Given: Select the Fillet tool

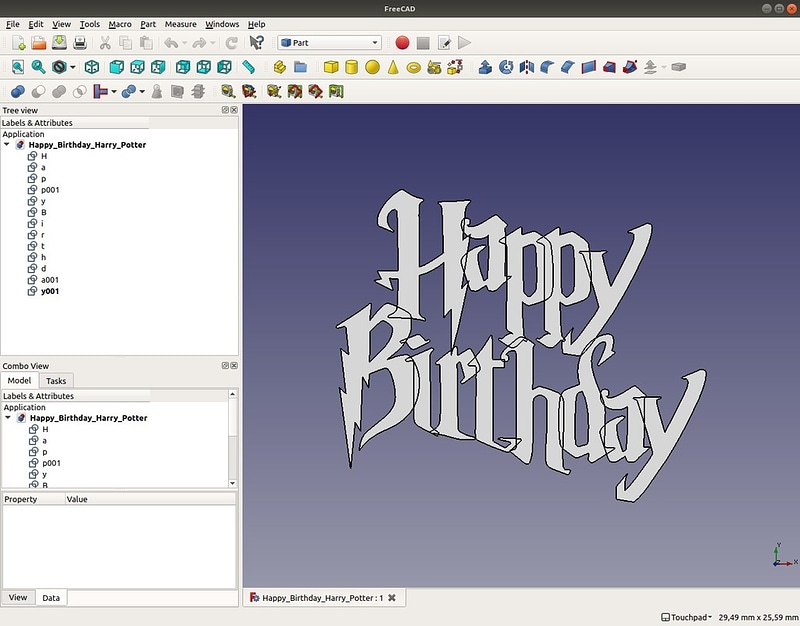Looking at the screenshot, I should pyautogui.click(x=547, y=67).
